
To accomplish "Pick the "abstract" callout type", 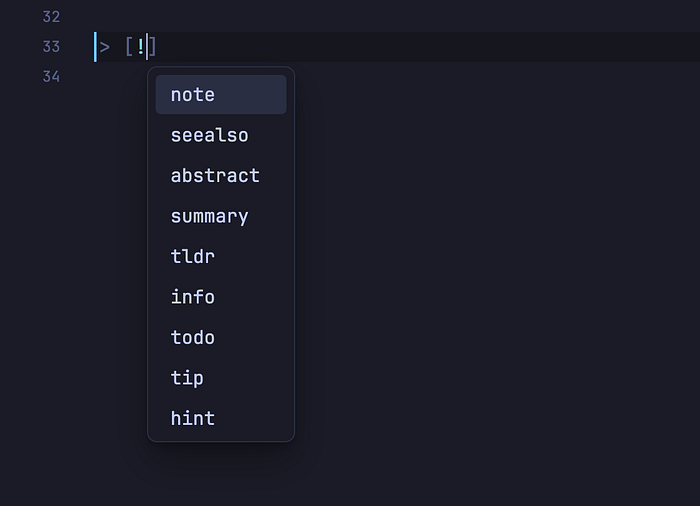I will point(221,176).
